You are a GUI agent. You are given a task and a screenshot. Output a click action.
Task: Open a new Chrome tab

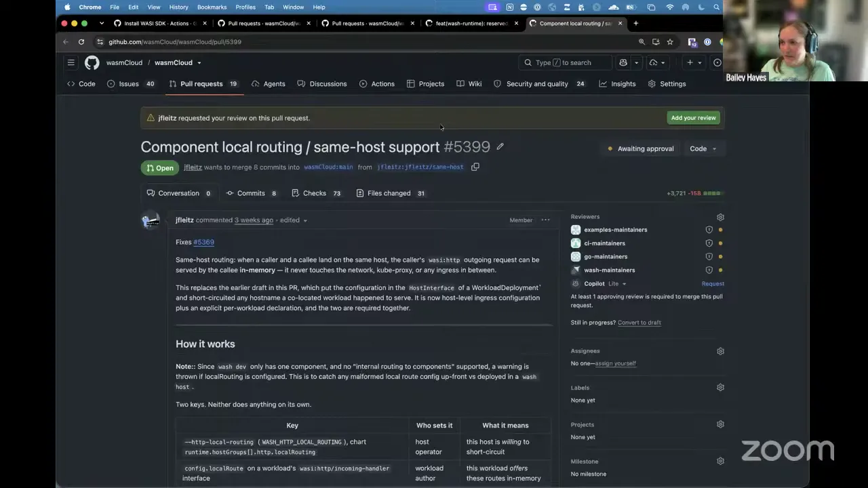pyautogui.click(x=635, y=23)
